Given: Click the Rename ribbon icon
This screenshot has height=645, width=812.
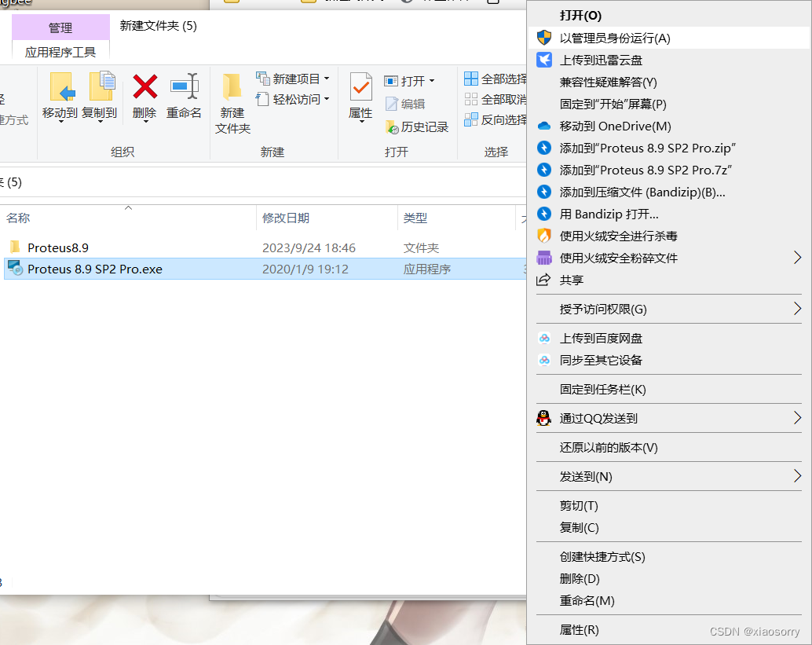Looking at the screenshot, I should (x=185, y=86).
